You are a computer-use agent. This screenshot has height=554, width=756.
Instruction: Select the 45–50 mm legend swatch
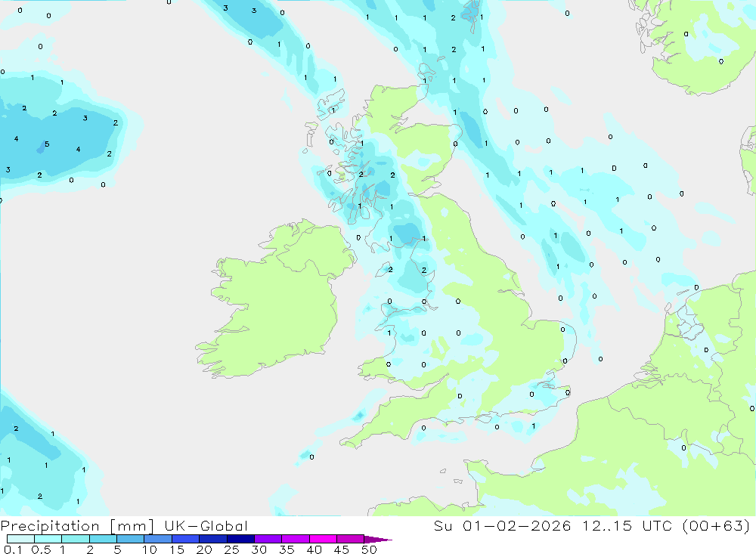point(351,539)
